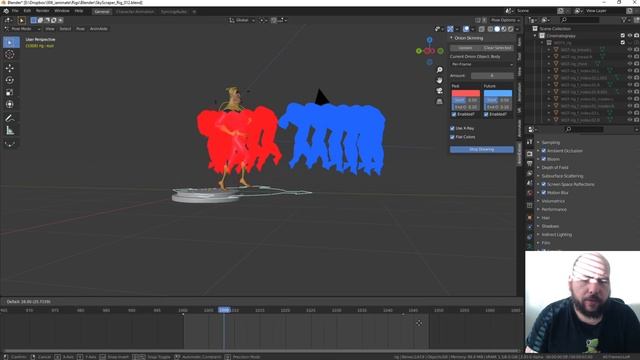Select the Measure tool

click(x=10, y=131)
